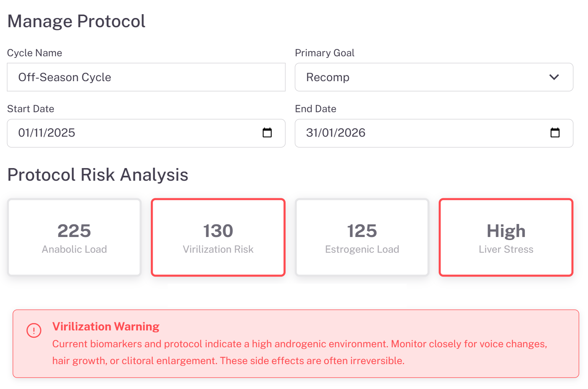588x389 pixels.
Task: Select the Anabolic Load card
Action: 74,237
